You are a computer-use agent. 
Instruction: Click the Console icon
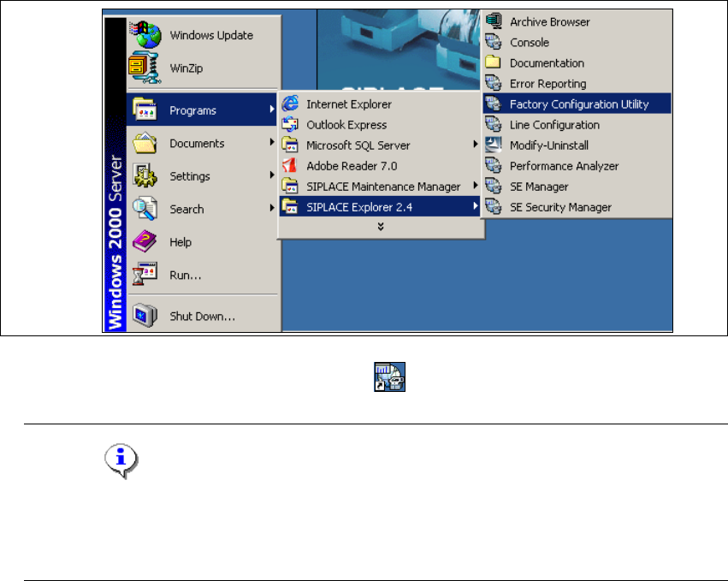coord(494,42)
